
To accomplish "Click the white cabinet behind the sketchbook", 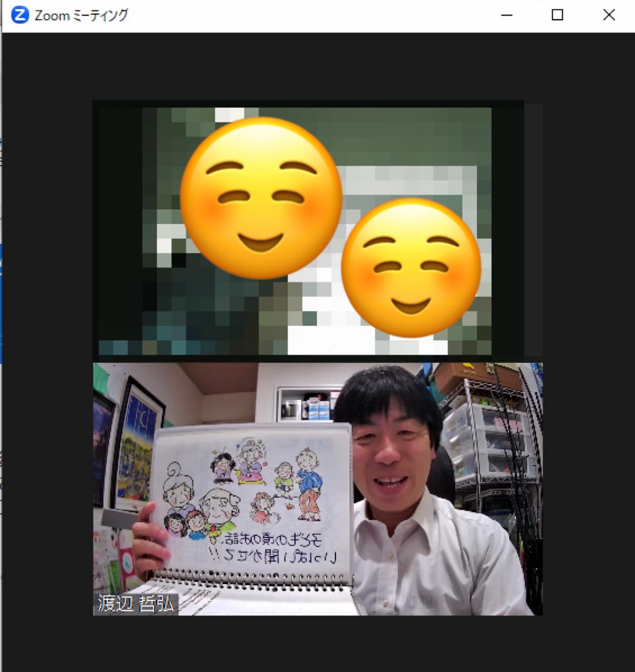I will [x=304, y=404].
